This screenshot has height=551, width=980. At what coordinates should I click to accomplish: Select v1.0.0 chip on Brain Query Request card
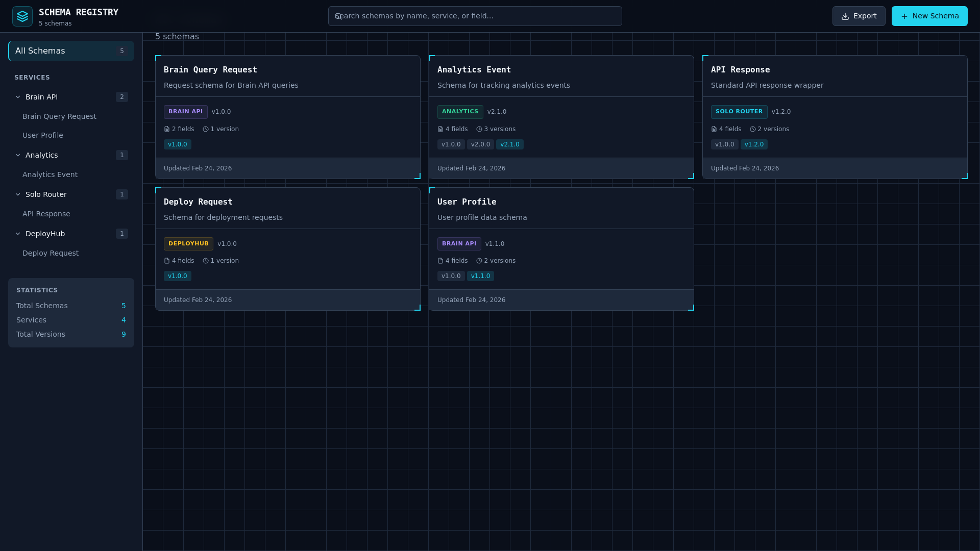point(178,144)
